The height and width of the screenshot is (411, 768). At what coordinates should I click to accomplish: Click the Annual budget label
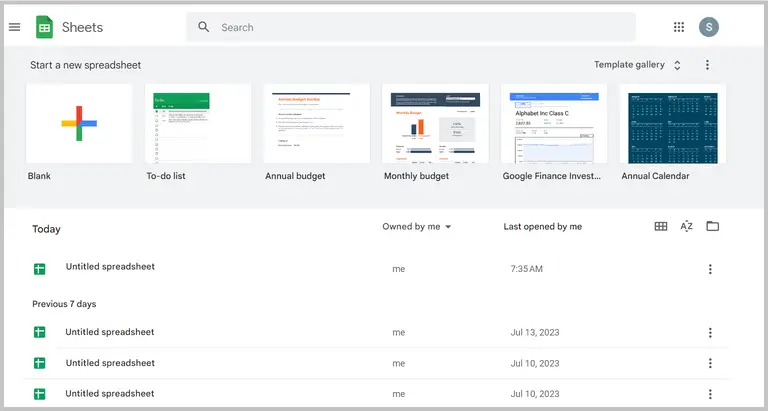click(295, 176)
